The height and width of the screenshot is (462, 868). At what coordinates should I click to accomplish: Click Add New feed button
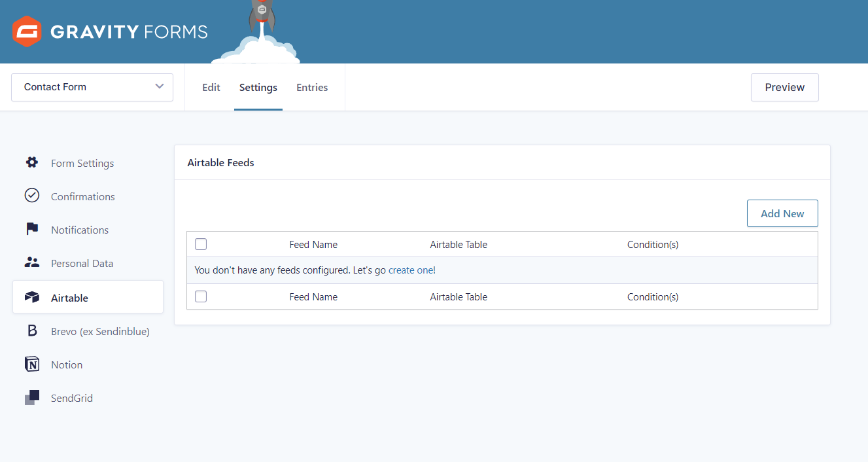(x=782, y=213)
